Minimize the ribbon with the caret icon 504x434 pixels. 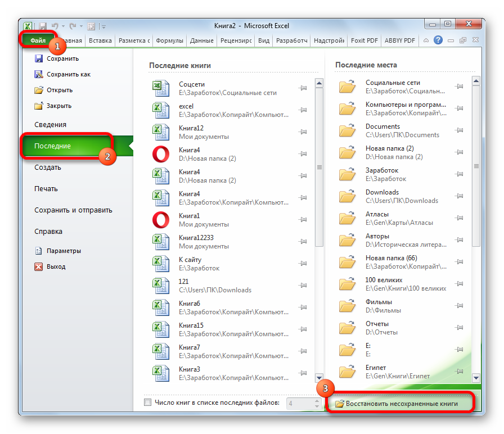(x=426, y=40)
